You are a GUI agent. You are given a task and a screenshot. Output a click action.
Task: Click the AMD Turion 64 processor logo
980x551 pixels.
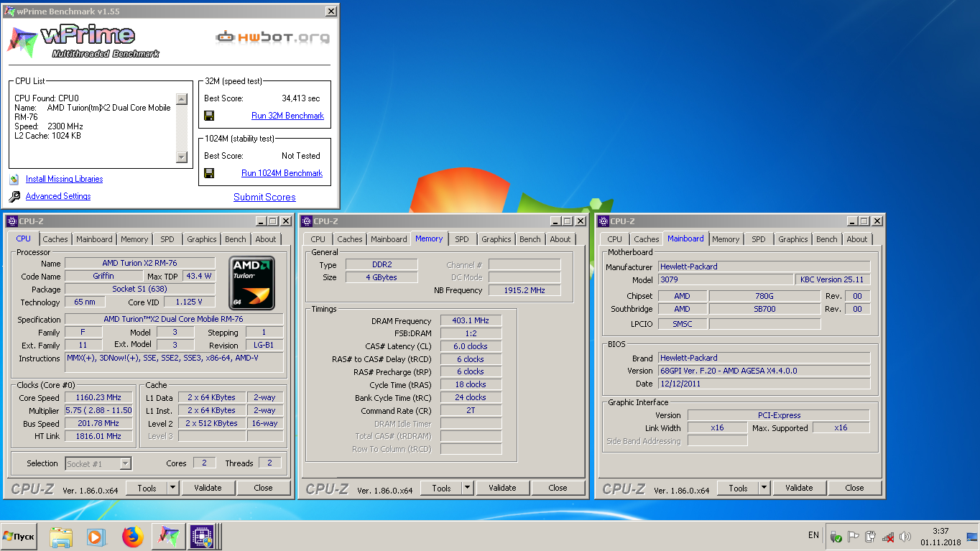[251, 282]
